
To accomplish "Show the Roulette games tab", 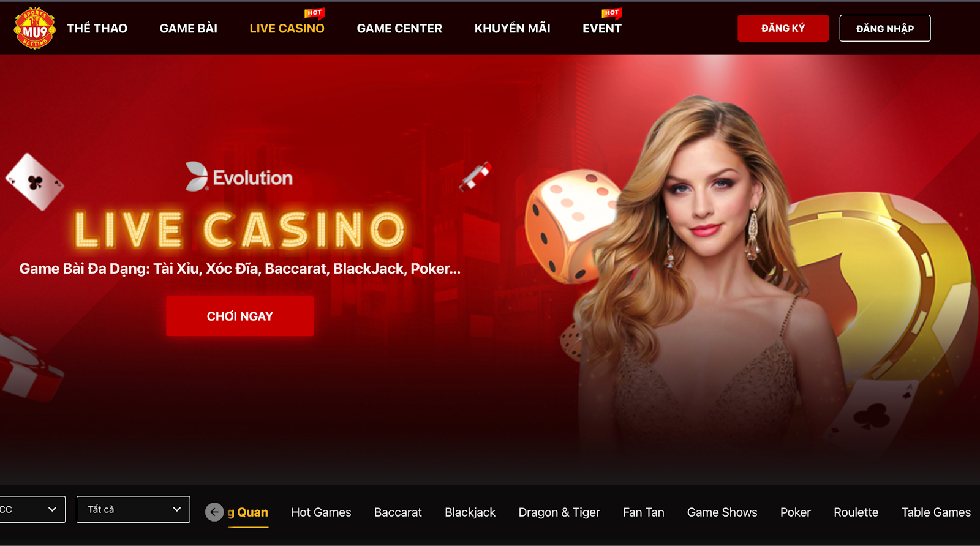I will (x=856, y=512).
